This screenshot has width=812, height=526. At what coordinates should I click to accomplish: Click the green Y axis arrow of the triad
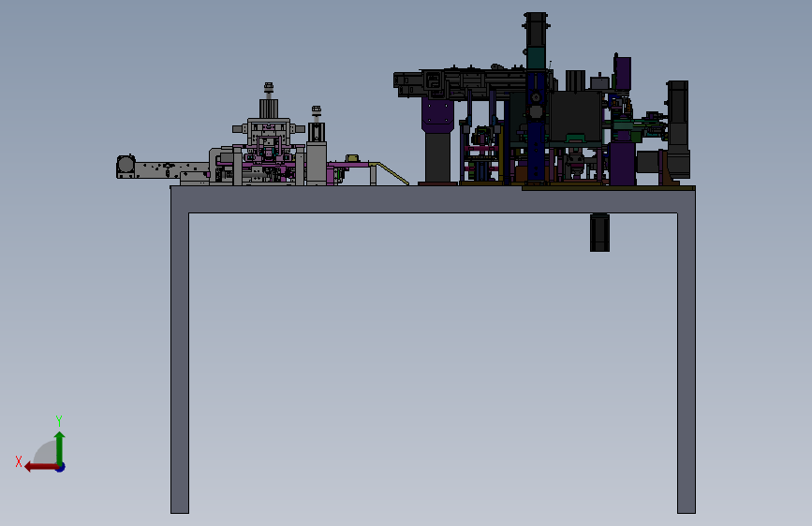pyautogui.click(x=60, y=447)
